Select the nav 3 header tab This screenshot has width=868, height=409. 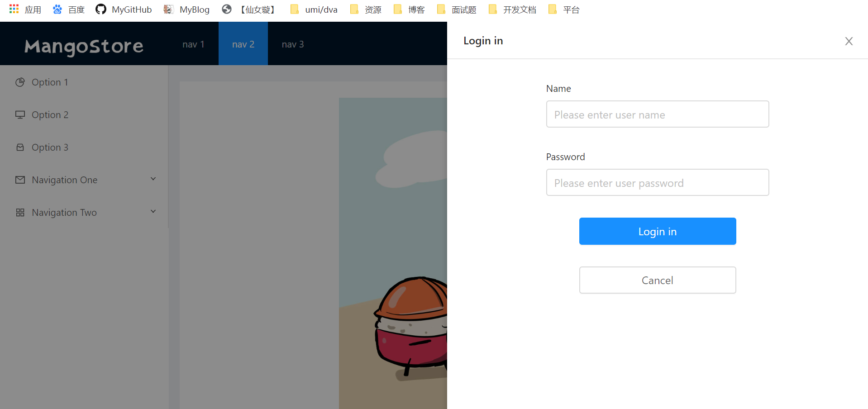click(x=293, y=44)
